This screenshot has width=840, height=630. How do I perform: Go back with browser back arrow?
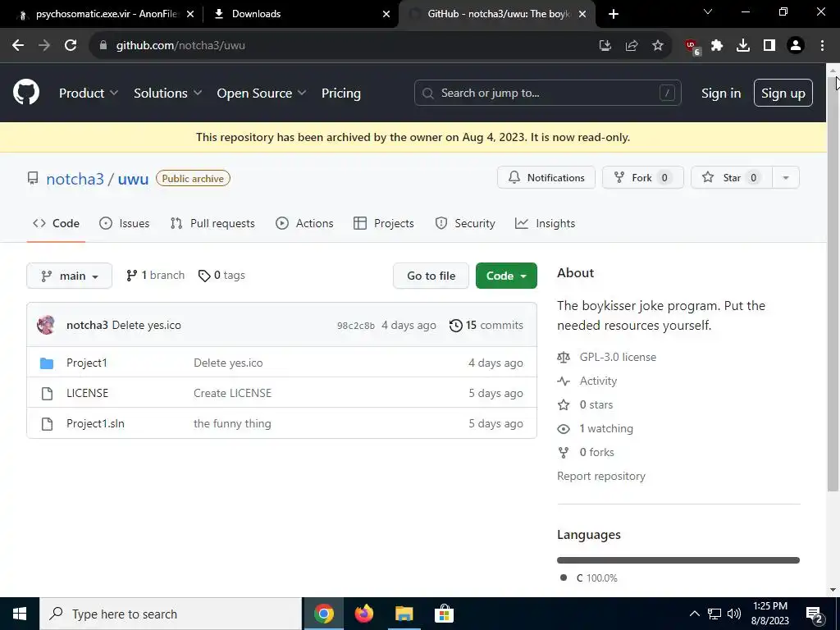pyautogui.click(x=18, y=46)
